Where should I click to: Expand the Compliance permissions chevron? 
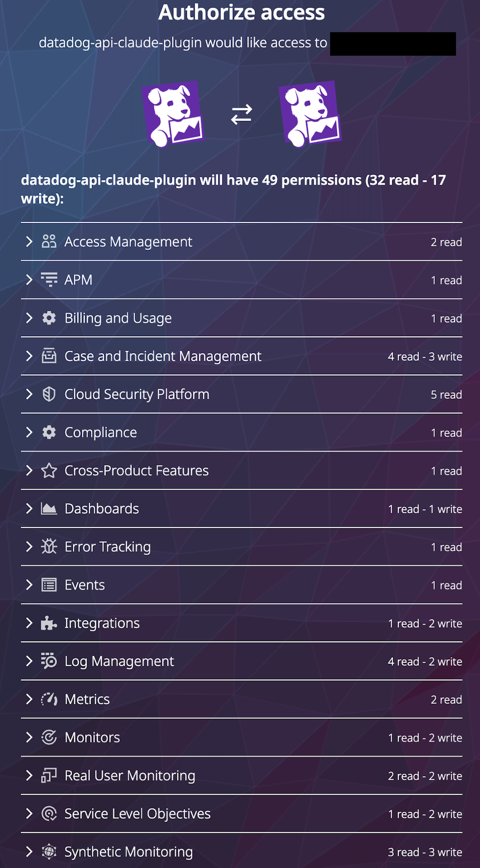[x=29, y=432]
